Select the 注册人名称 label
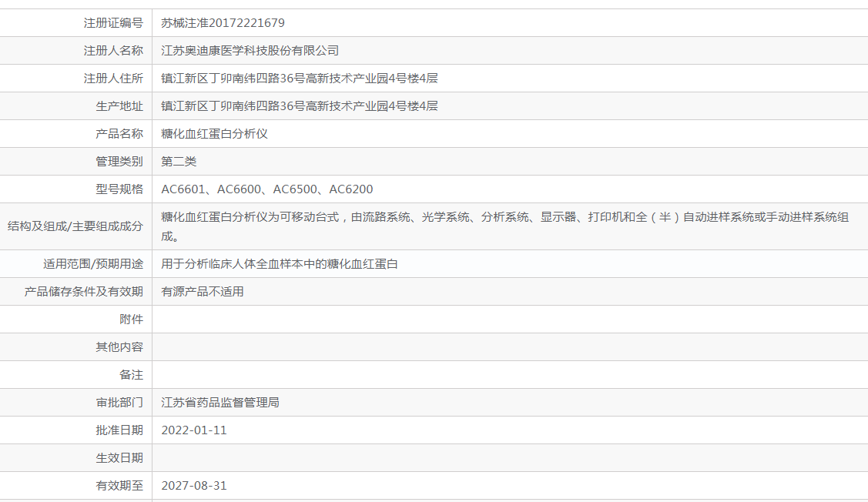Screen dimensions: 868x502 pos(113,50)
